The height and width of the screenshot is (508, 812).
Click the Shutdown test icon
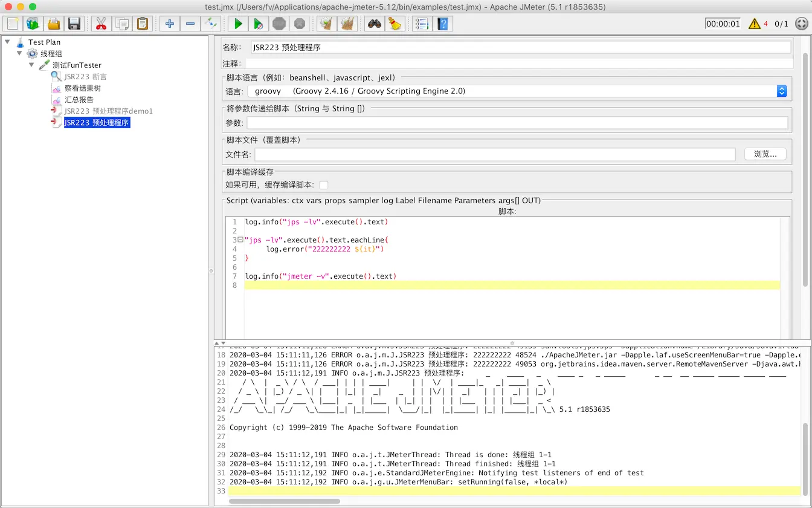pos(300,24)
